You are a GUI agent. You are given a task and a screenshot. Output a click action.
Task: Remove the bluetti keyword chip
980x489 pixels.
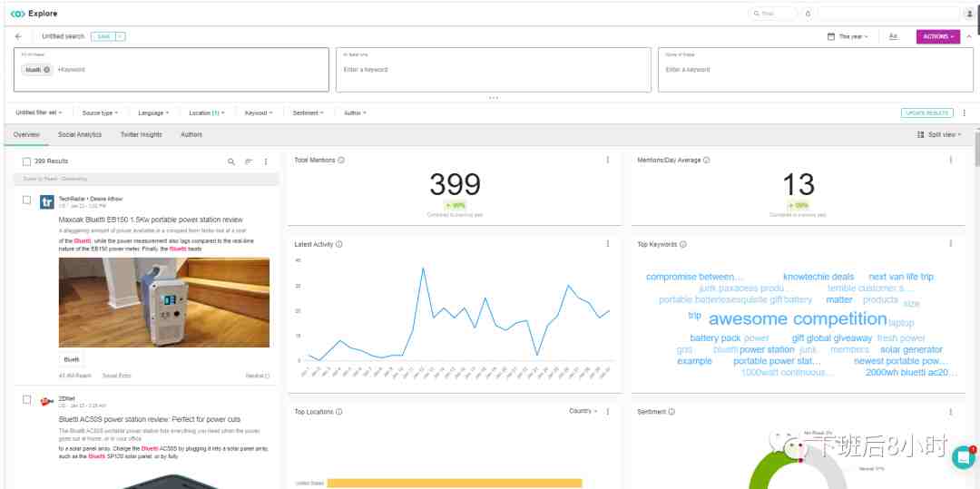(47, 69)
